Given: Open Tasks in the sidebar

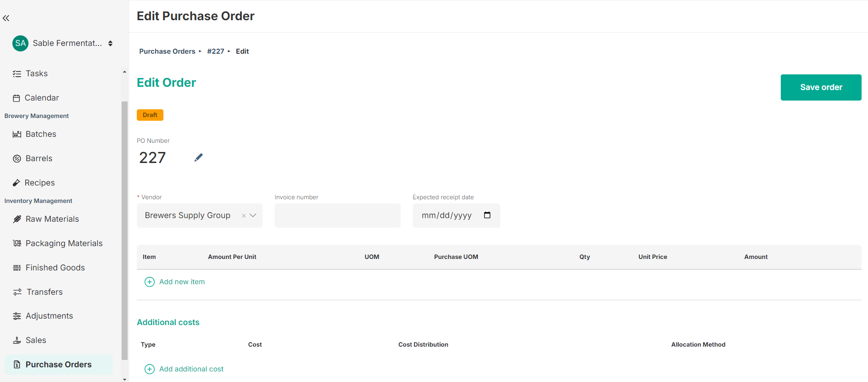Looking at the screenshot, I should click(x=37, y=73).
